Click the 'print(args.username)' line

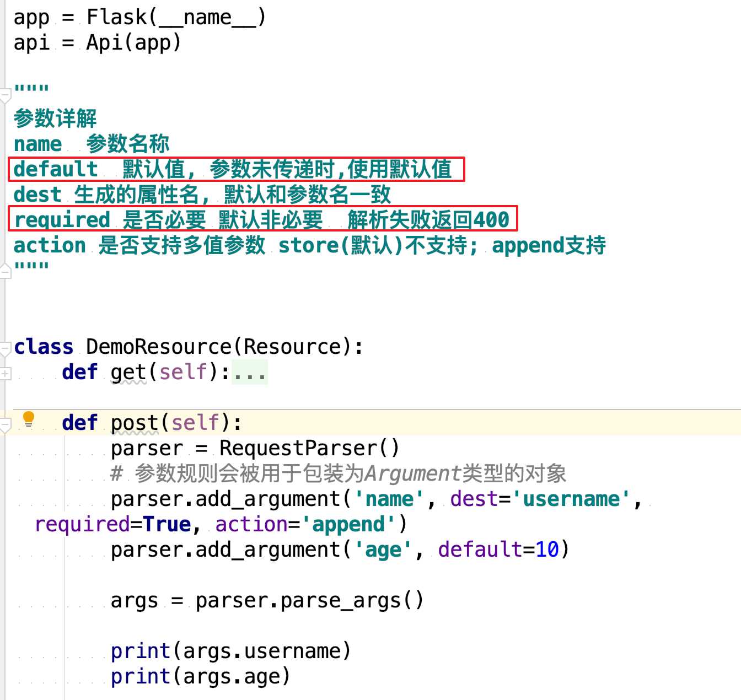tap(230, 651)
